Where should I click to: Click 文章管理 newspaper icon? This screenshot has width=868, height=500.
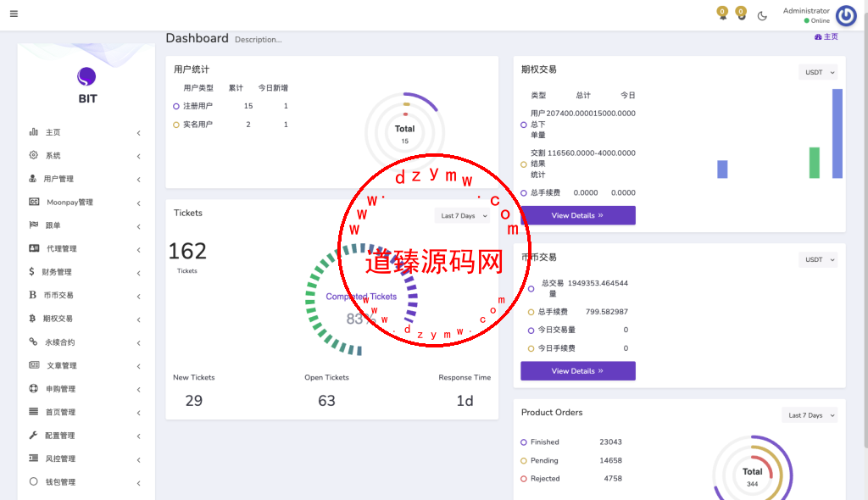coord(34,365)
